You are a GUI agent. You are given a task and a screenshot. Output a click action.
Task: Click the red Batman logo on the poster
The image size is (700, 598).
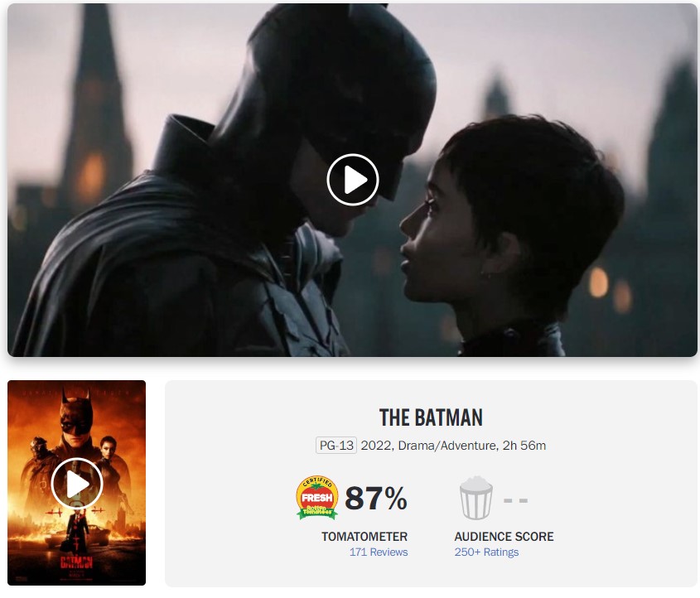(76, 562)
